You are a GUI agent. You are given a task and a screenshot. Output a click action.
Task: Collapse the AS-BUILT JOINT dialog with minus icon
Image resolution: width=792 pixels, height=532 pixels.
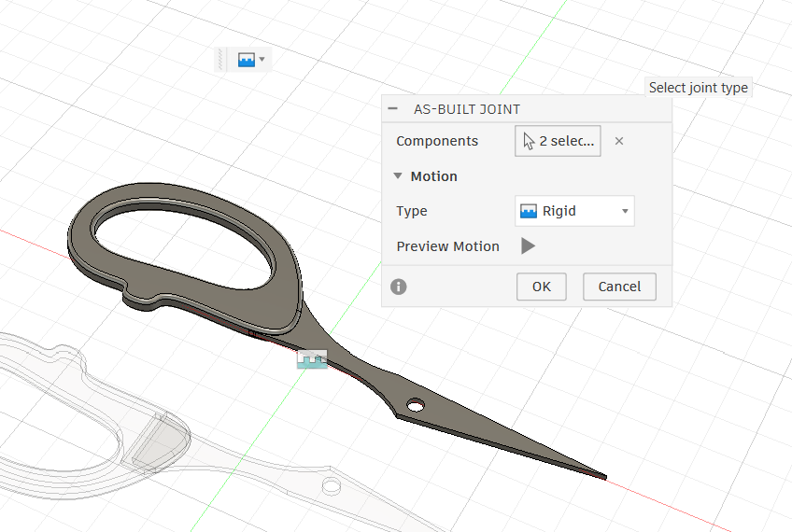tap(393, 109)
